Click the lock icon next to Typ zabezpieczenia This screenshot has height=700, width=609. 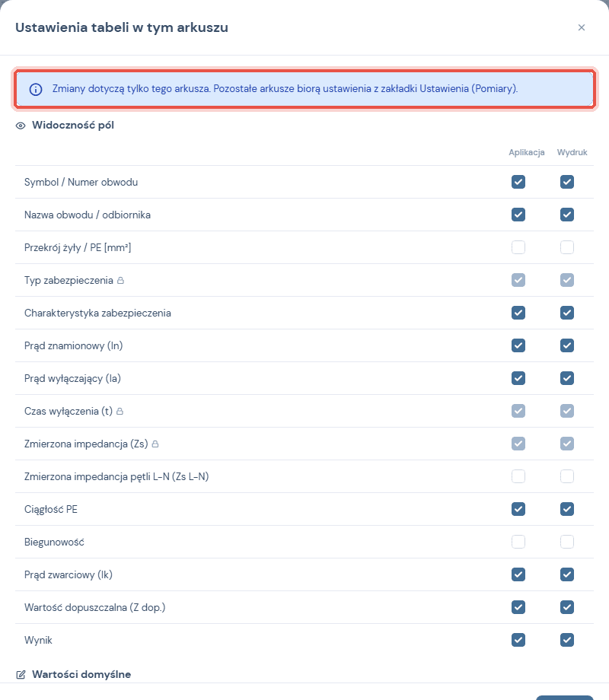tap(120, 280)
